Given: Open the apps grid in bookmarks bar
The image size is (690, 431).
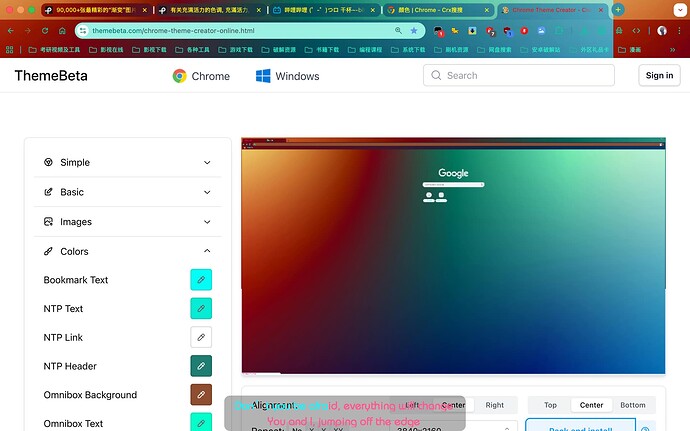Looking at the screenshot, I should (x=10, y=50).
